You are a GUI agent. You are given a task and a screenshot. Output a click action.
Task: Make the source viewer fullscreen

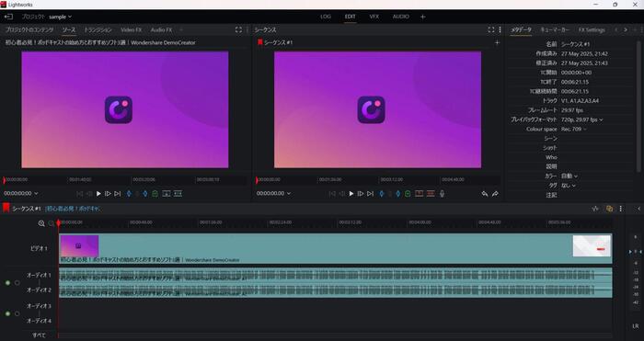238,29
